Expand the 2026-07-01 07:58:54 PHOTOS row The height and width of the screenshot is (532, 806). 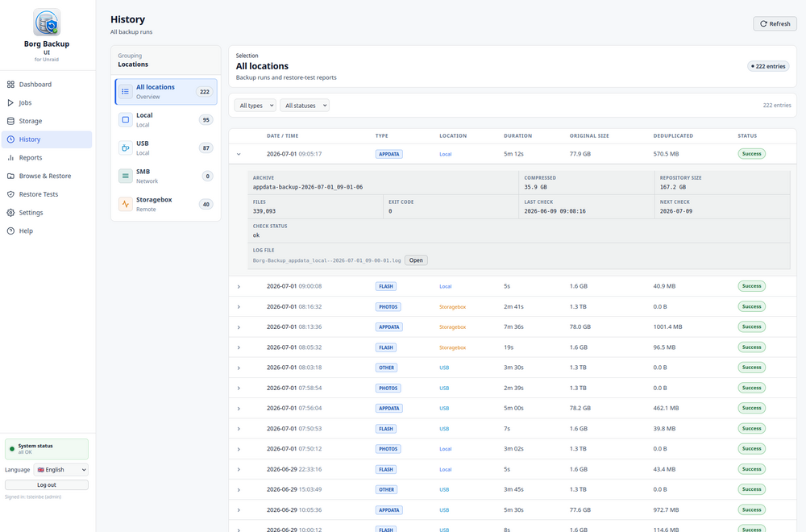click(239, 388)
